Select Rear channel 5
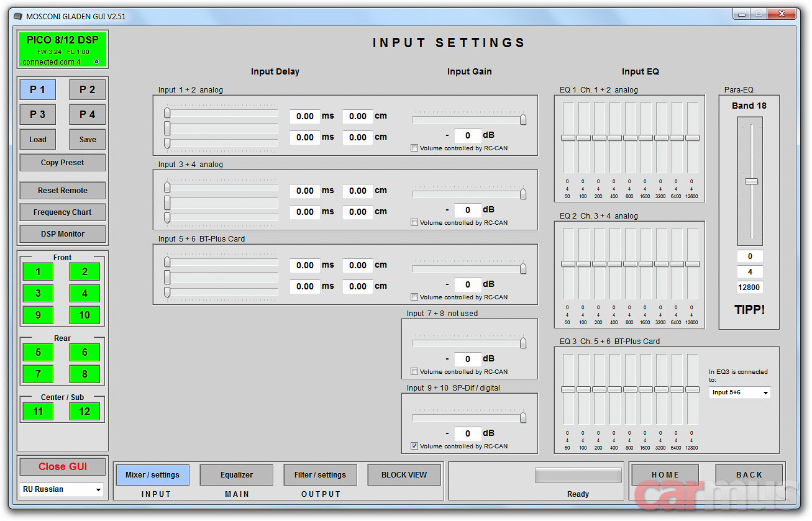The width and height of the screenshot is (812, 521). tap(38, 352)
